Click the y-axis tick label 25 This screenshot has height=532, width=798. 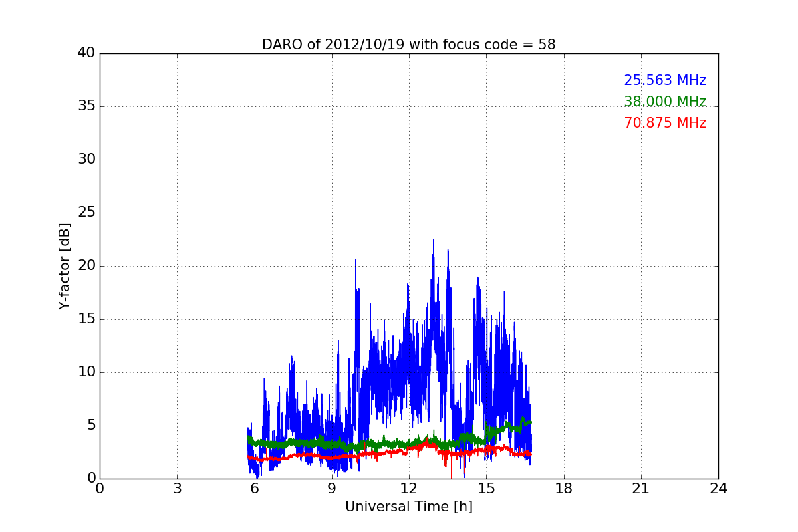(86, 213)
